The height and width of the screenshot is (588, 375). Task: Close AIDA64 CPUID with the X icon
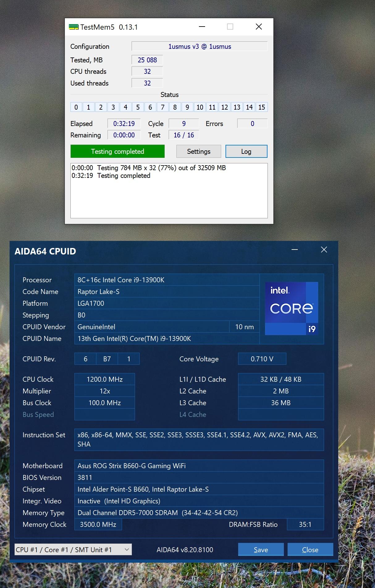tap(324, 250)
